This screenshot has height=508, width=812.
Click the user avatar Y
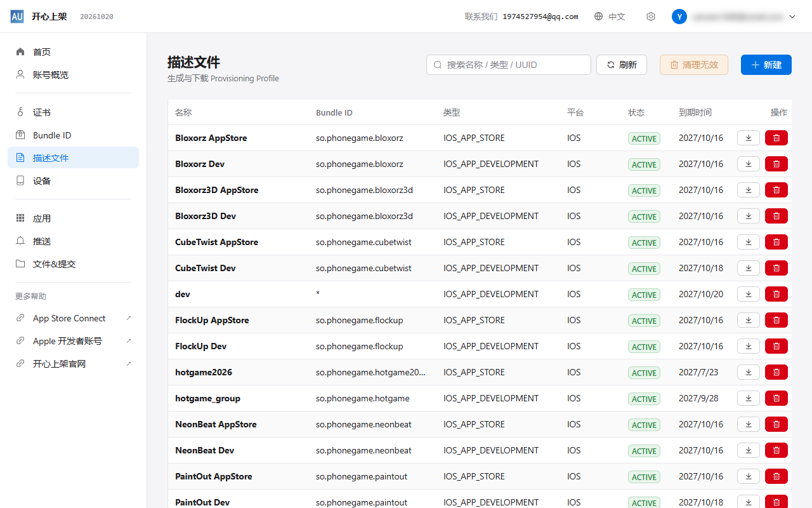pos(679,17)
